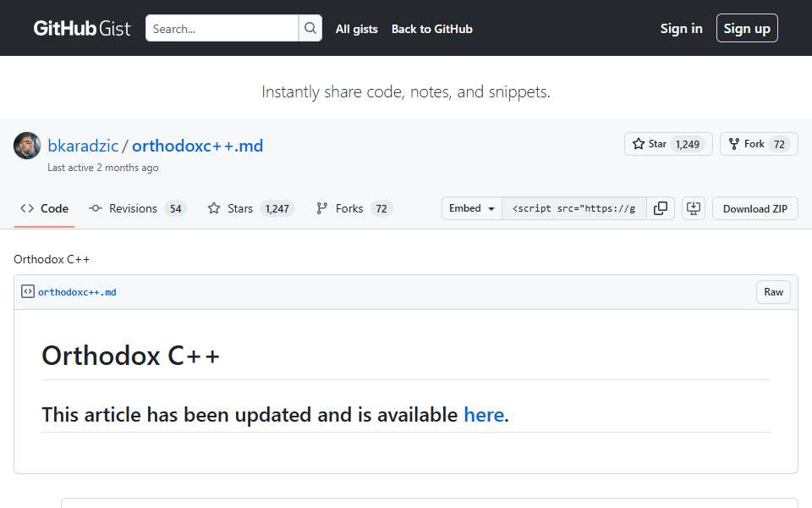Image resolution: width=812 pixels, height=508 pixels.
Task: Click the 72 count in Forks tab
Action: 381,209
